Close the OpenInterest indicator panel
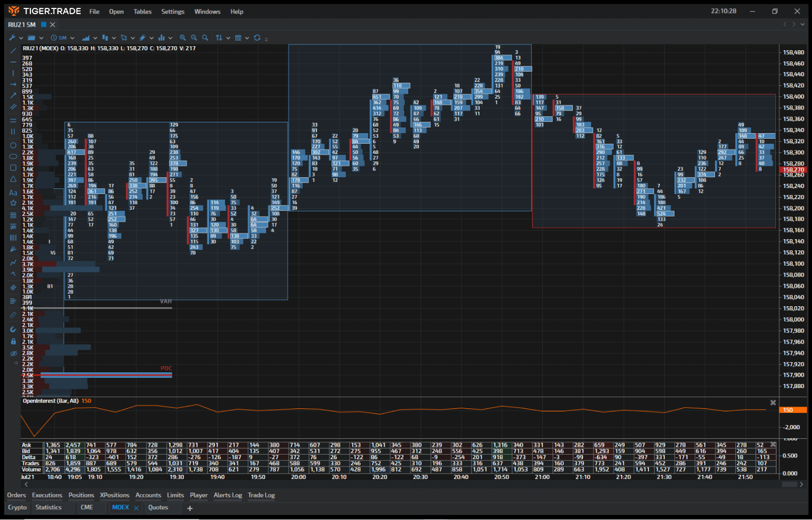The image size is (812, 520). point(773,402)
